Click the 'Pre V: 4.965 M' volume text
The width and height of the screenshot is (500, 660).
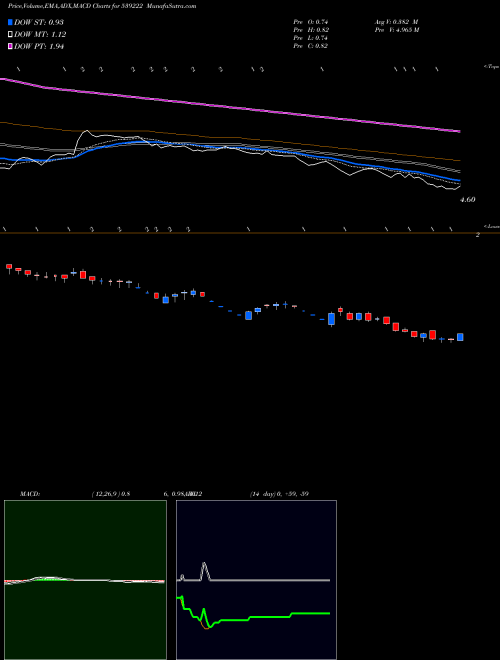coord(397,30)
